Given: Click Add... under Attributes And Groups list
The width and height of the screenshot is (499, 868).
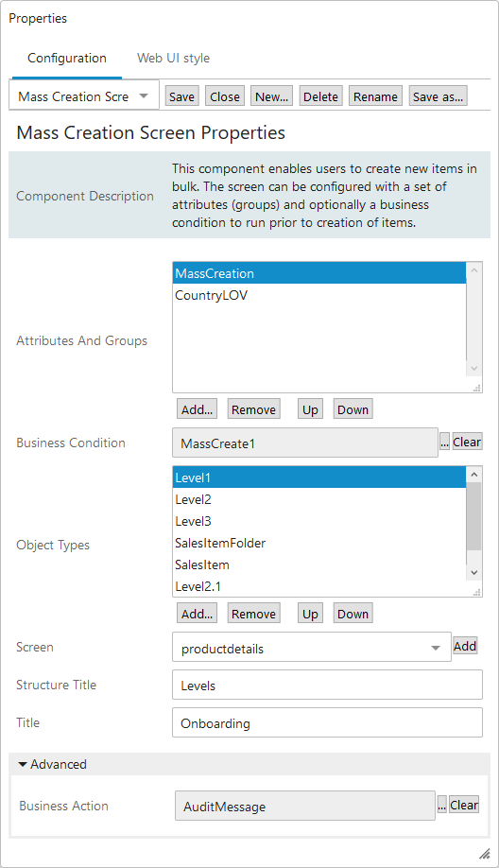Looking at the screenshot, I should click(197, 409).
